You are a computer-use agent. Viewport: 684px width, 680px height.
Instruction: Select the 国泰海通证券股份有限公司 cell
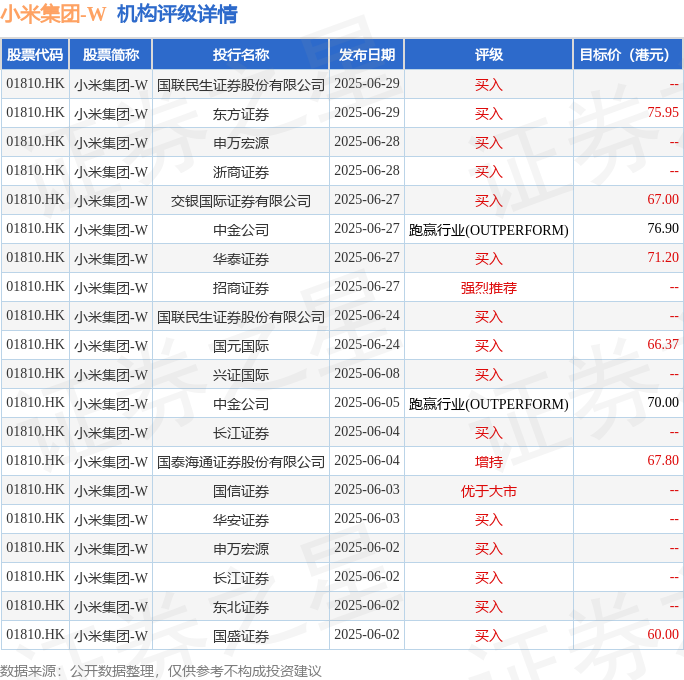pos(241,462)
